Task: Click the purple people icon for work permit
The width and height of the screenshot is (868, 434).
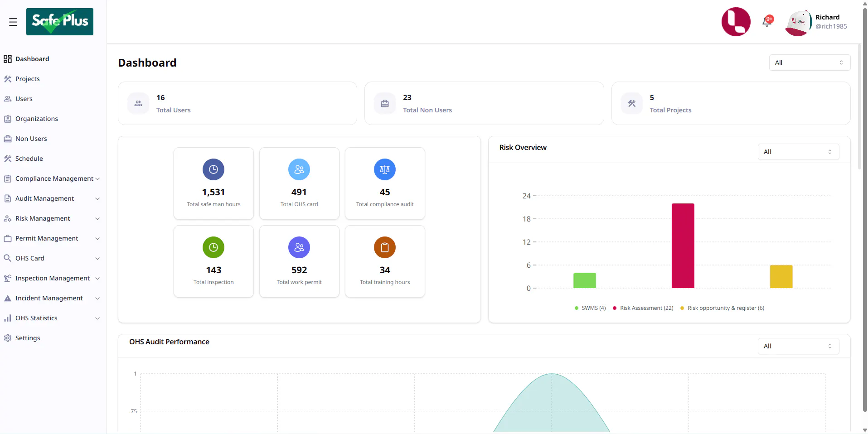Action: pos(299,247)
